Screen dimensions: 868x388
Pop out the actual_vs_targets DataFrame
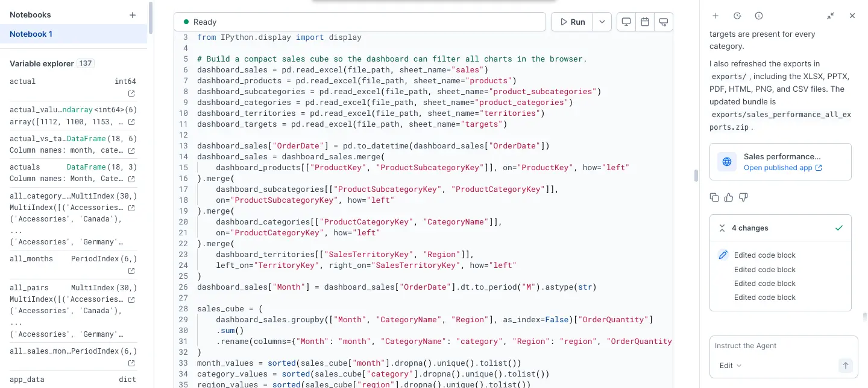click(x=131, y=150)
